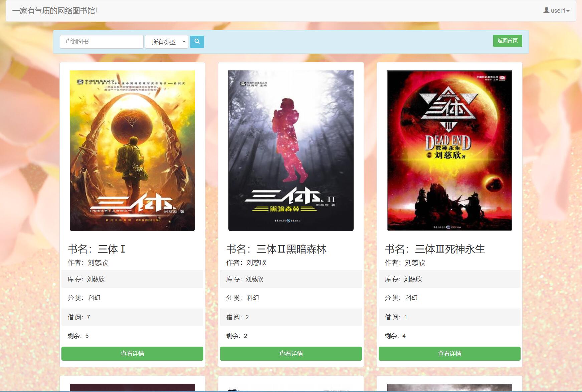Click 作者：刘慈欣 under 三体Ⅱ黑暗森林
The image size is (582, 392).
click(246, 263)
